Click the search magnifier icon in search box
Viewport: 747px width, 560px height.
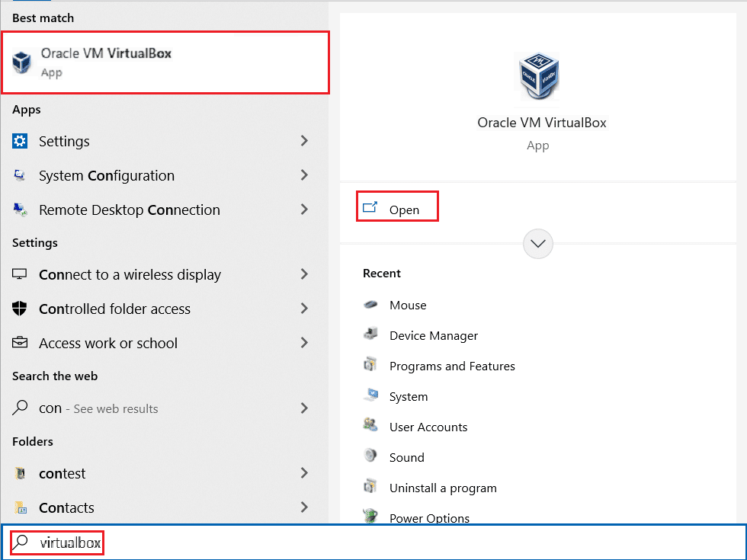[21, 542]
